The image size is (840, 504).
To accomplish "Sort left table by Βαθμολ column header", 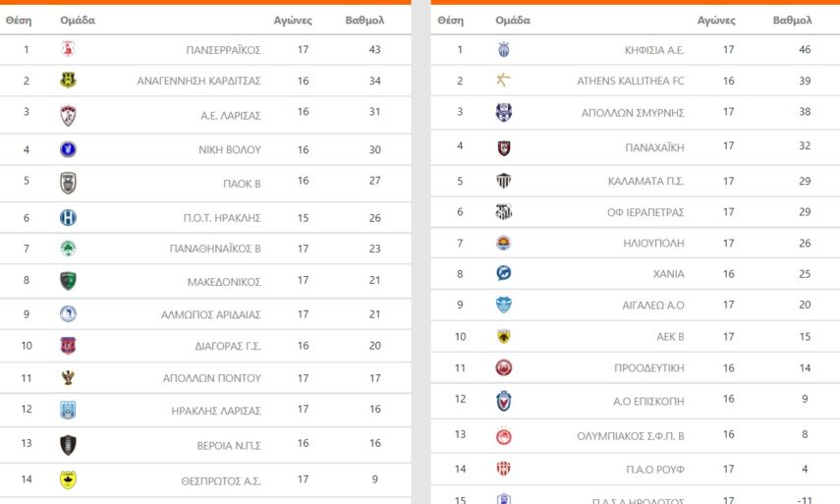I will [x=364, y=20].
